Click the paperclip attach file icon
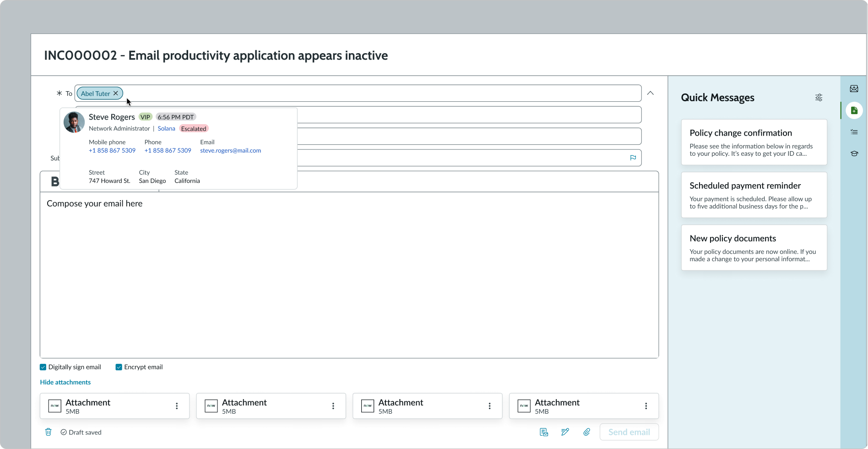The width and height of the screenshot is (868, 449). pos(586,432)
